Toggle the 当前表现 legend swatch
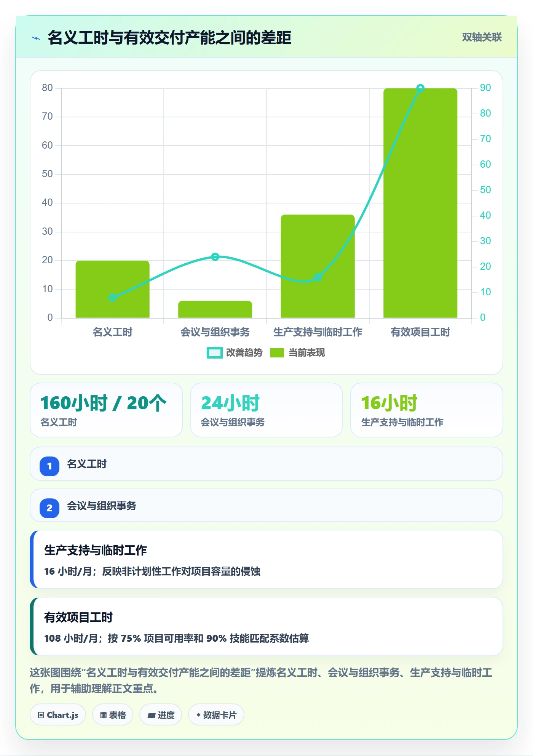The width and height of the screenshot is (533, 756). tap(277, 353)
